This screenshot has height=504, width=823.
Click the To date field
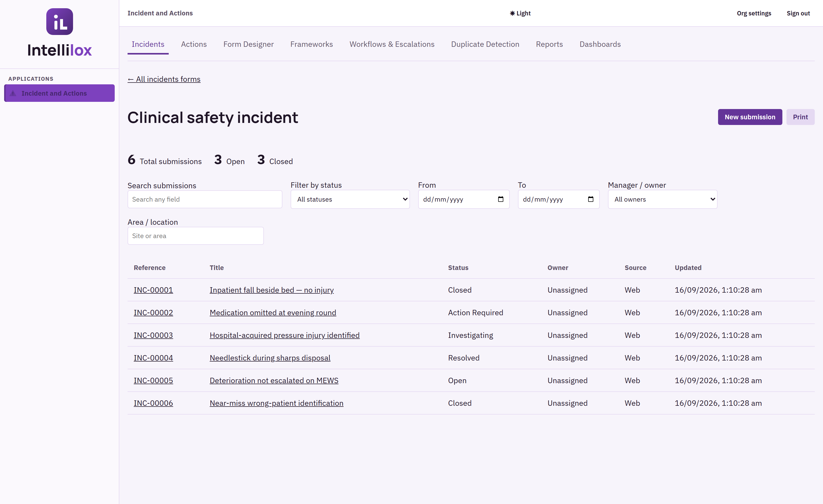click(558, 199)
